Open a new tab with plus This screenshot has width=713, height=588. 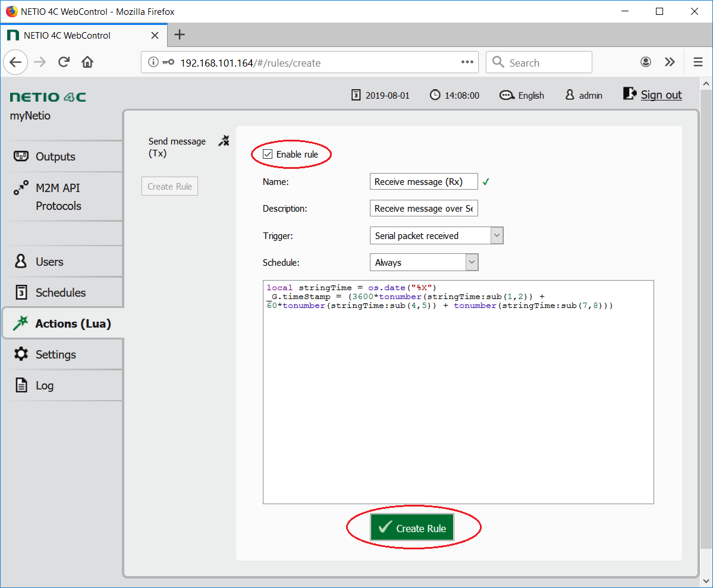(180, 34)
